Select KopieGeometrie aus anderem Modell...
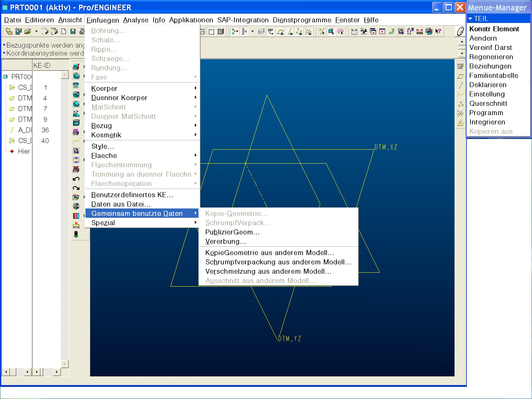 [x=278, y=253]
